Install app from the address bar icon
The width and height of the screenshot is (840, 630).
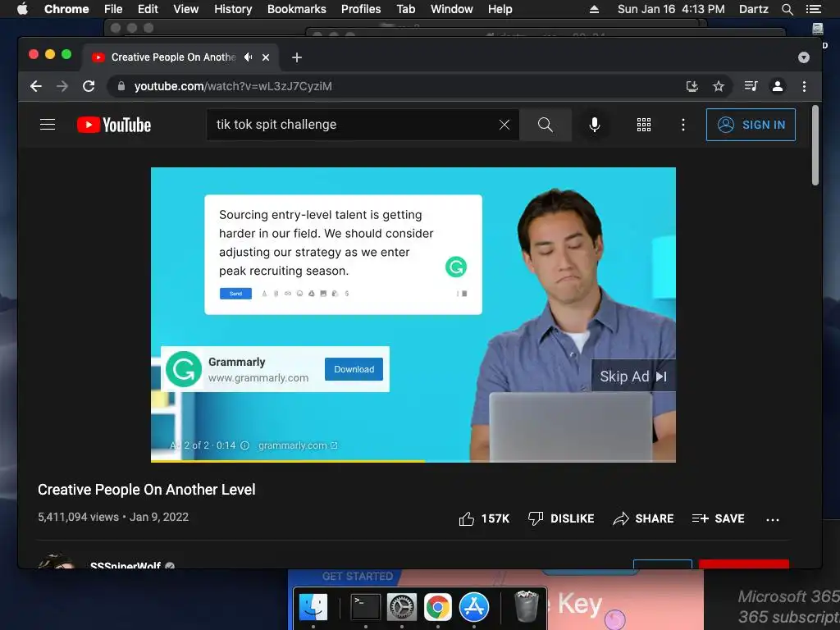(x=692, y=86)
